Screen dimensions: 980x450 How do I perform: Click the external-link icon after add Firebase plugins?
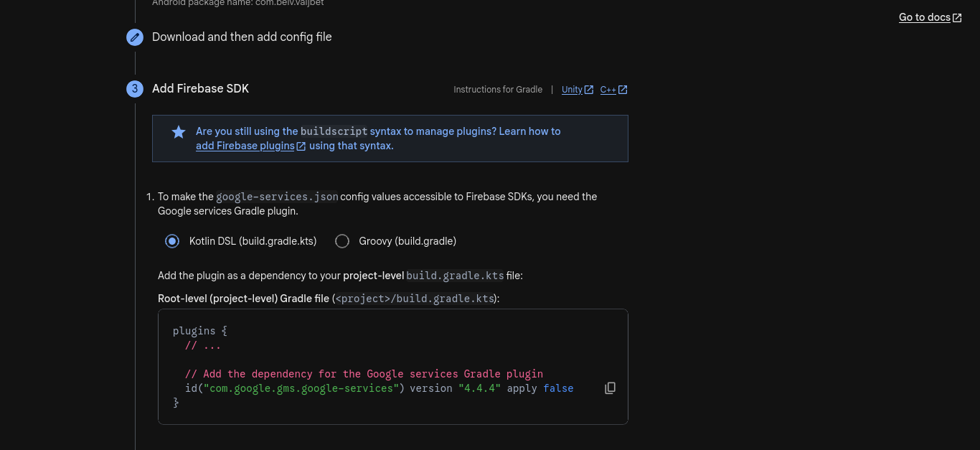click(x=301, y=146)
